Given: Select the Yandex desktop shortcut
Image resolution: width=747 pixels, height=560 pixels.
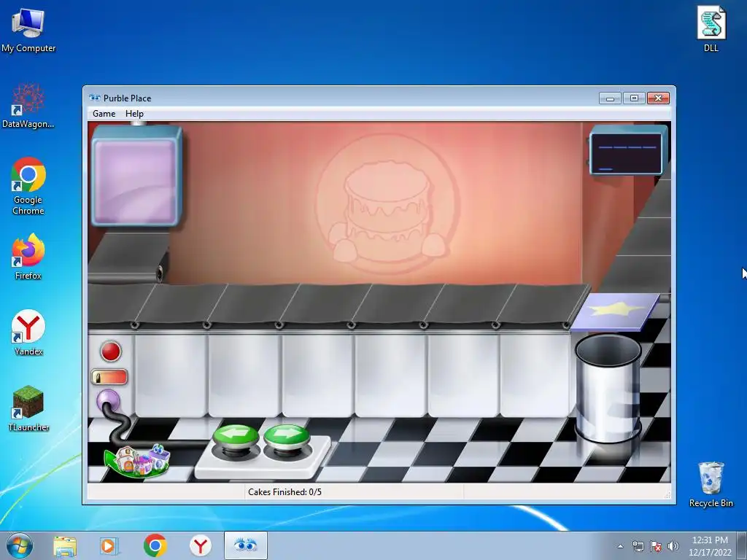Looking at the screenshot, I should [28, 332].
